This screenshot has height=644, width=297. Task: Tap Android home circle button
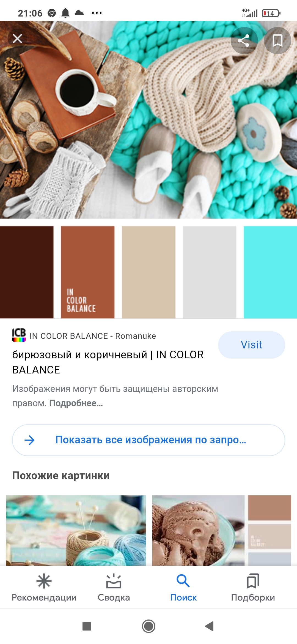coord(148,626)
